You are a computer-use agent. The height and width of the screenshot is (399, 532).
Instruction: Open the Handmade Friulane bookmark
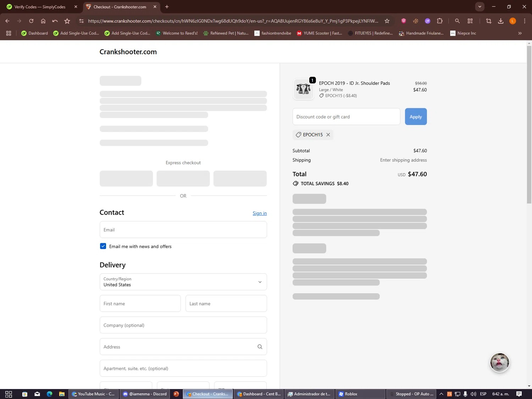[421, 33]
